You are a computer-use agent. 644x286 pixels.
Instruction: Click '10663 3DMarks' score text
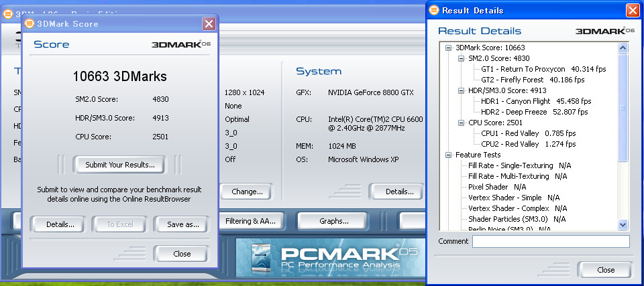[119, 76]
